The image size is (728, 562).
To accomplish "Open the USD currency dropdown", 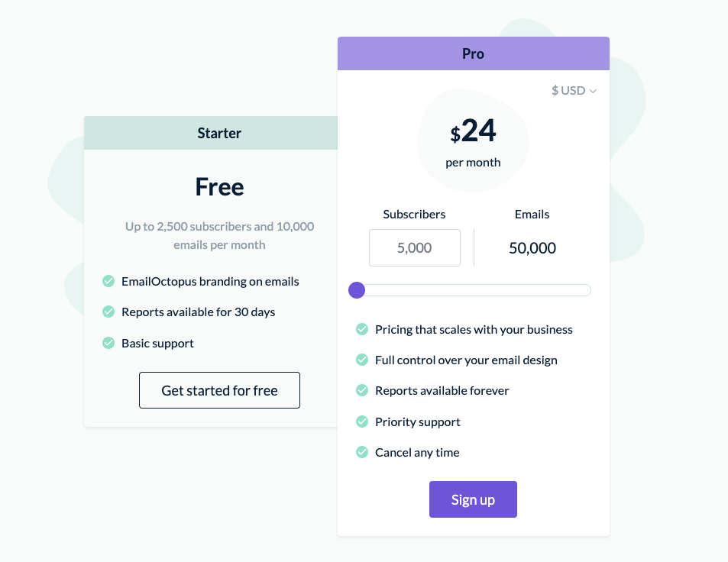I will [573, 90].
